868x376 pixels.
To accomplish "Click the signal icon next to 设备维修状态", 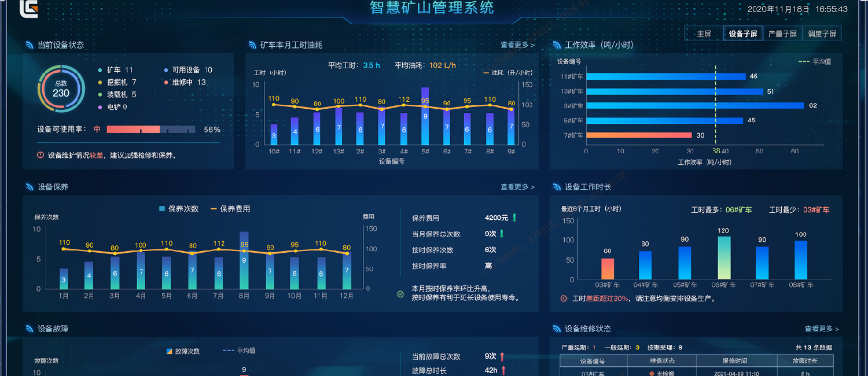I will (556, 328).
